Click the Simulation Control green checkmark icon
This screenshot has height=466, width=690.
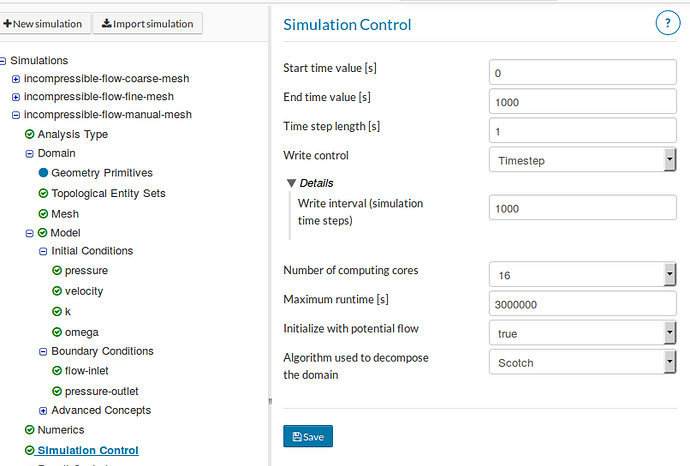click(29, 450)
